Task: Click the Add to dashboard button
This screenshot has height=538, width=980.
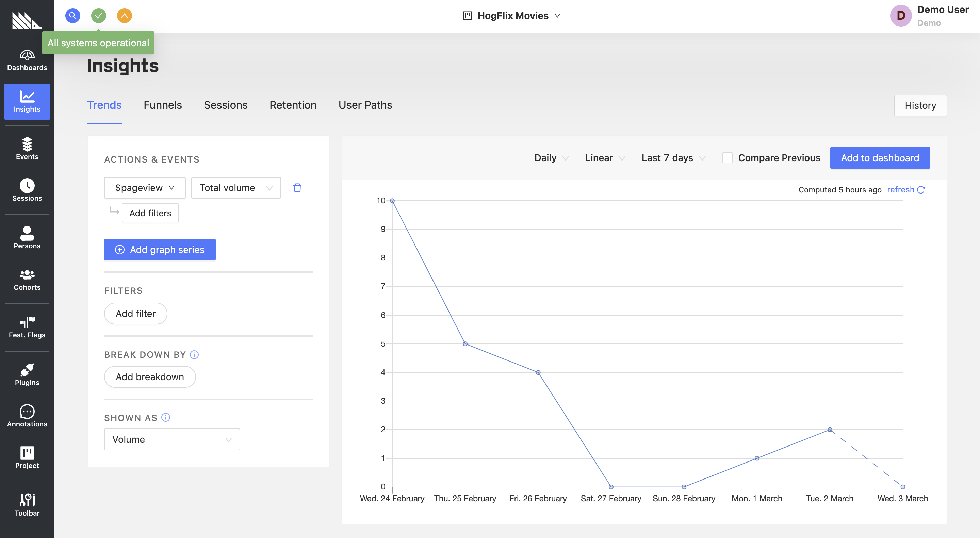Action: tap(880, 158)
